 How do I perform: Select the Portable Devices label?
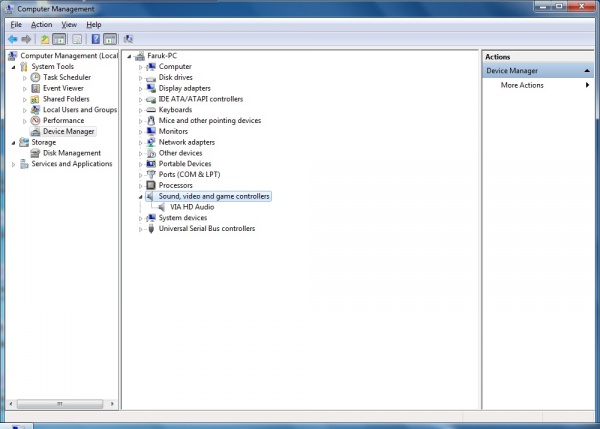pos(185,163)
